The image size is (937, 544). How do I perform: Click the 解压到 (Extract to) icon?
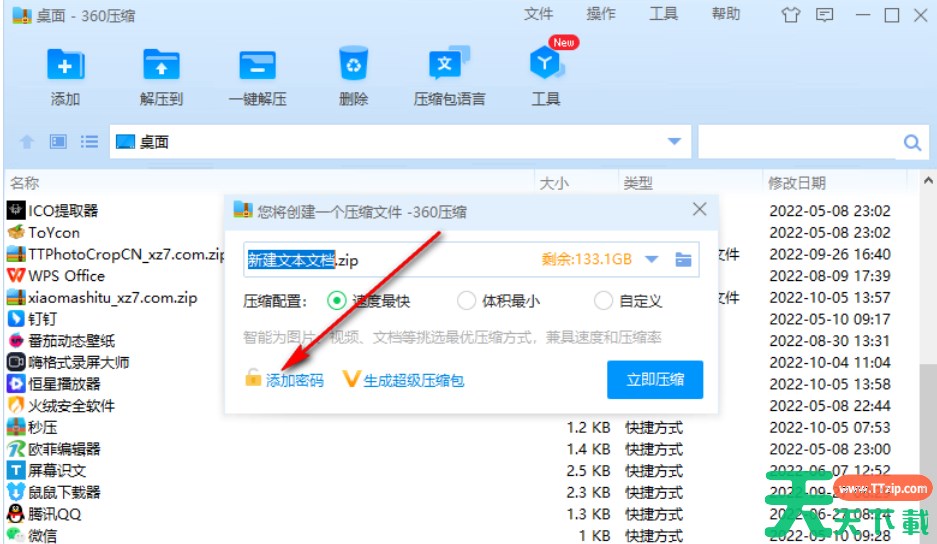point(161,66)
